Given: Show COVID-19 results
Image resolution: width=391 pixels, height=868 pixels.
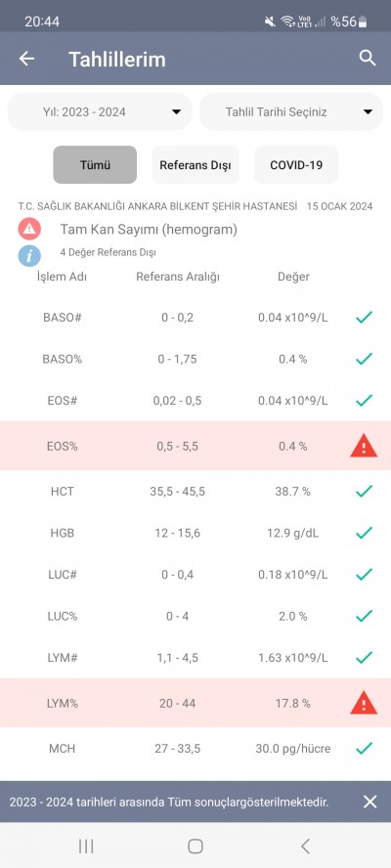Looking at the screenshot, I should tap(296, 165).
